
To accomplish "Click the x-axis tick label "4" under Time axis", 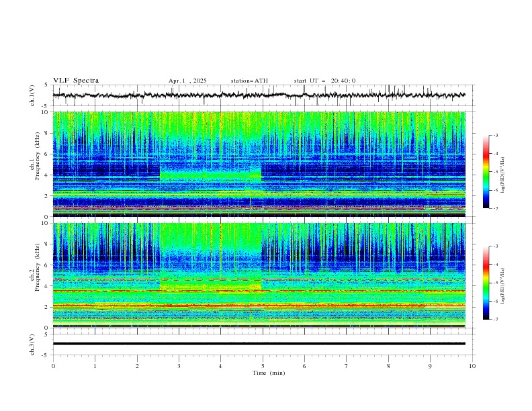I will pos(221,366).
